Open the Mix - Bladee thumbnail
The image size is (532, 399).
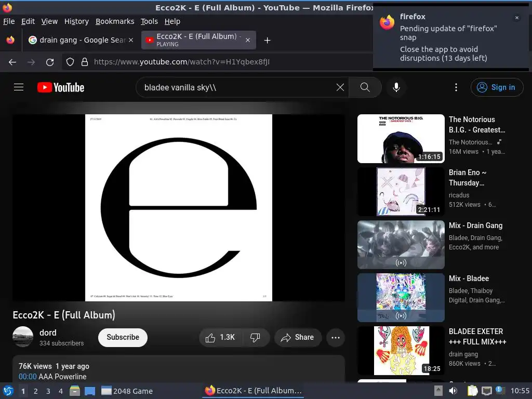coord(401,298)
